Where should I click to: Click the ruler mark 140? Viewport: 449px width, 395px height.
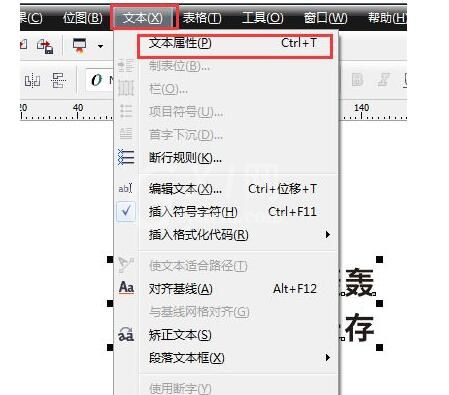(362, 107)
